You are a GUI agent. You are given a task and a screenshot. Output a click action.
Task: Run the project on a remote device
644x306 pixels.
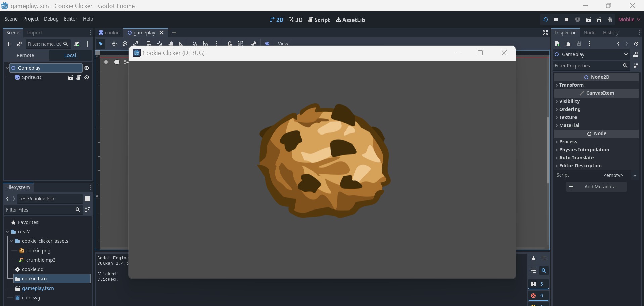(x=578, y=20)
